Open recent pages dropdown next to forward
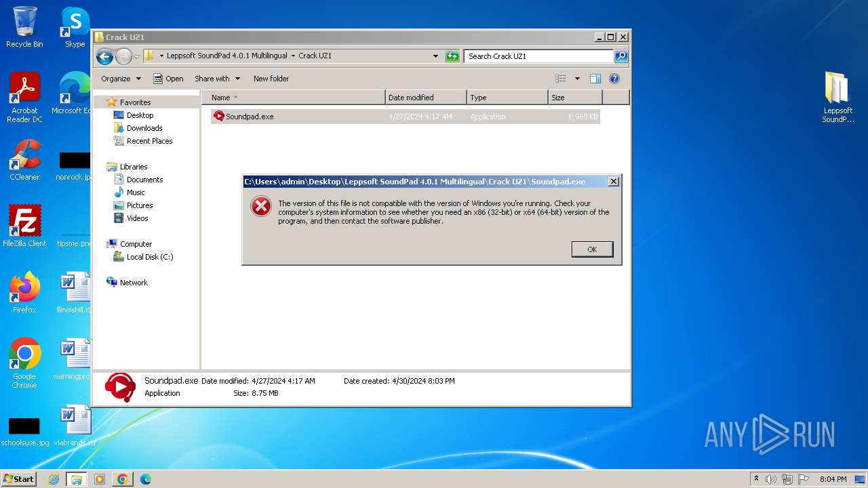868x488 pixels. pos(136,56)
